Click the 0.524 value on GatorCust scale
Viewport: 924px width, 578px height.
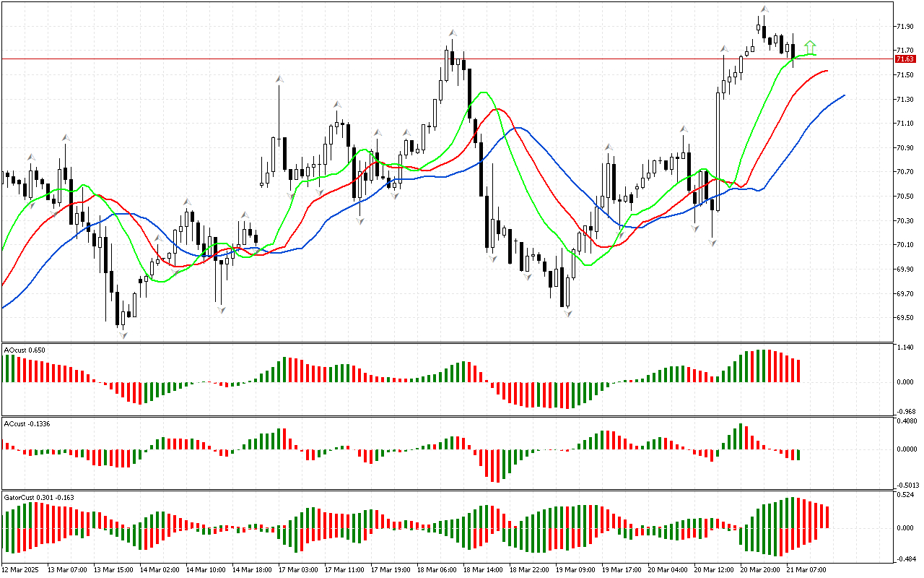(x=905, y=495)
